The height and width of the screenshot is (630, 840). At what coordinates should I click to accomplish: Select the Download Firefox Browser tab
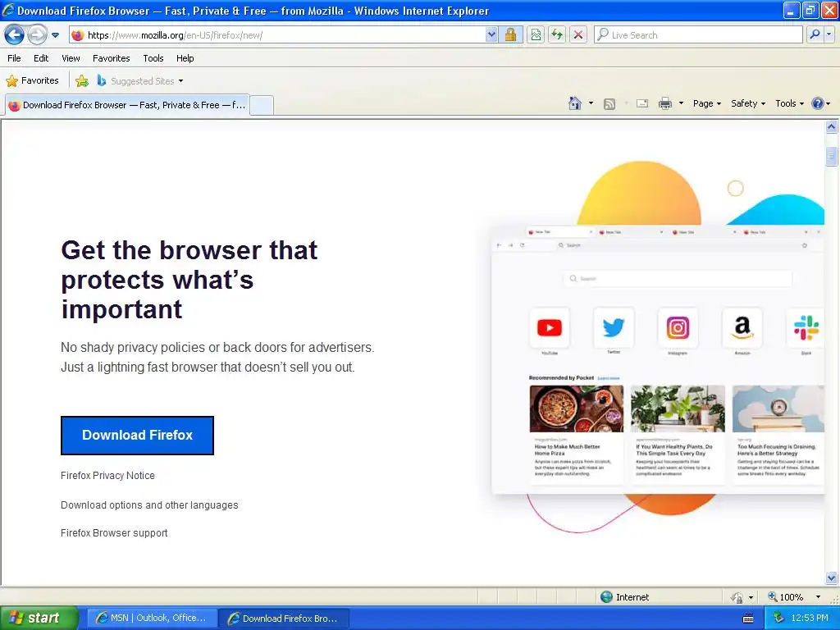point(127,105)
